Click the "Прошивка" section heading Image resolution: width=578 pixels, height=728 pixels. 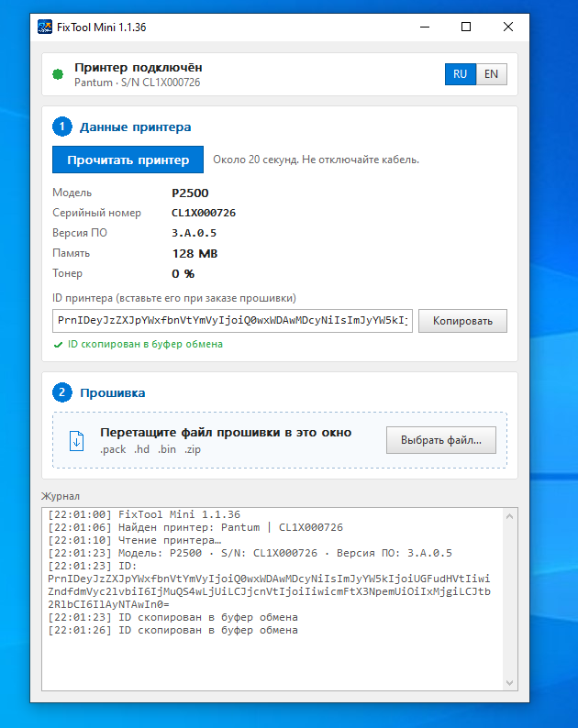tap(113, 393)
